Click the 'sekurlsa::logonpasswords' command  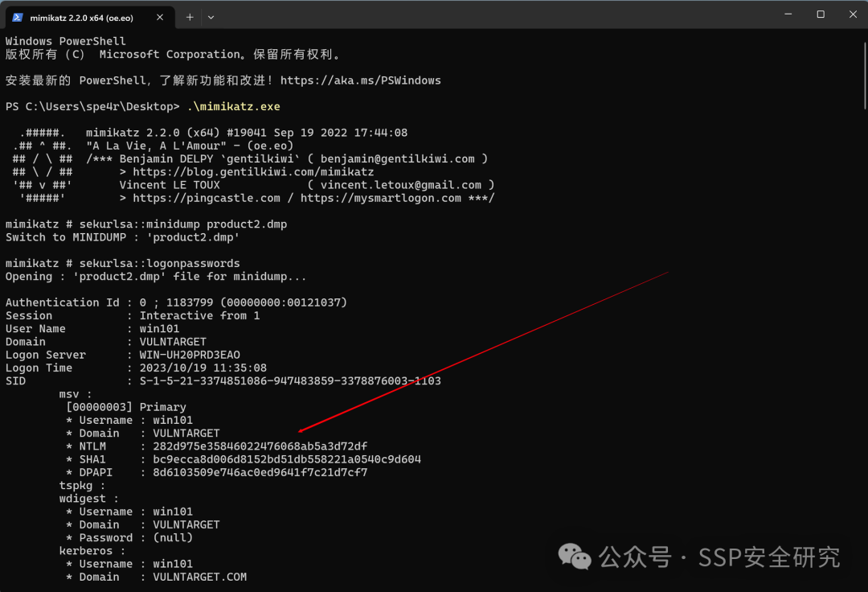(159, 263)
